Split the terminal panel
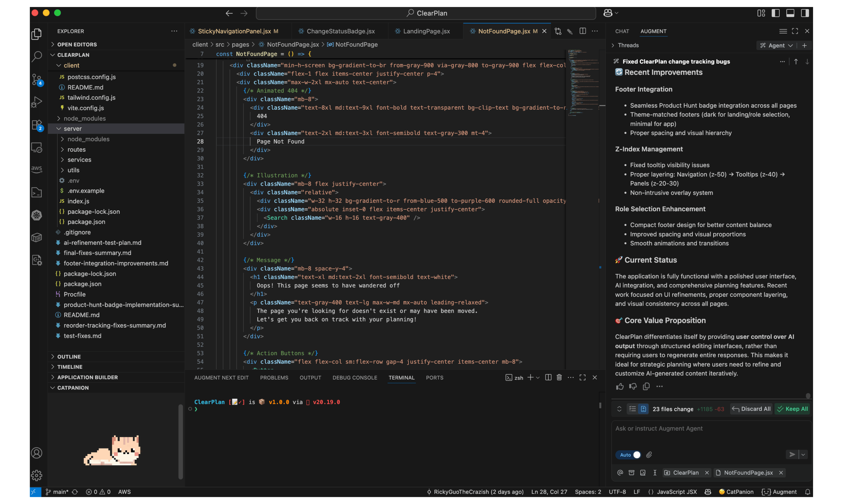This screenshot has width=843, height=504. [x=548, y=377]
